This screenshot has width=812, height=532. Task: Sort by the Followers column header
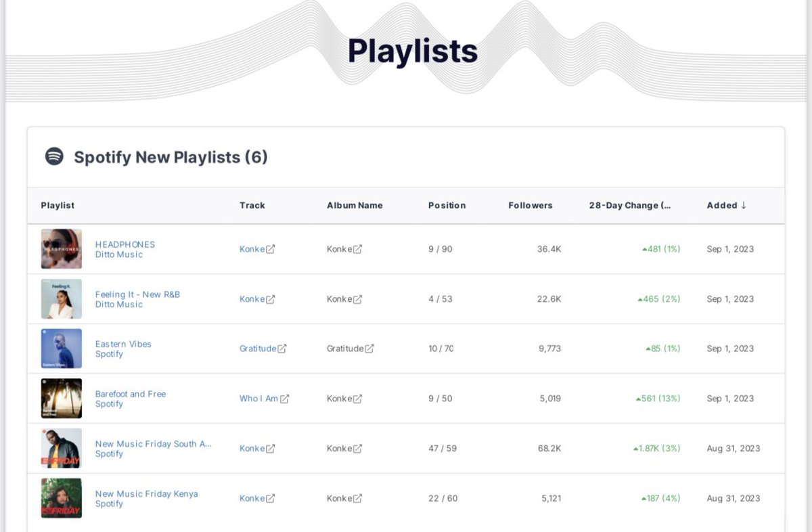(531, 205)
